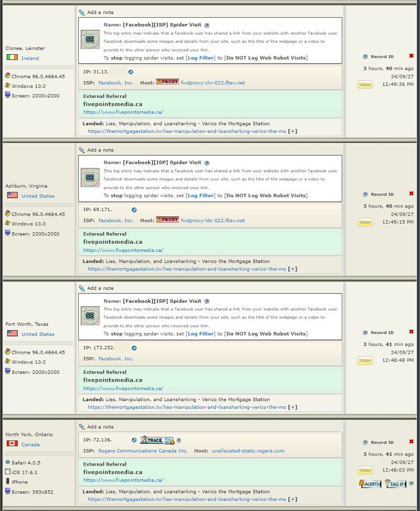The image size is (420, 511).
Task: Expand the landed URL in the Fort Worth entry
Action: point(292,407)
